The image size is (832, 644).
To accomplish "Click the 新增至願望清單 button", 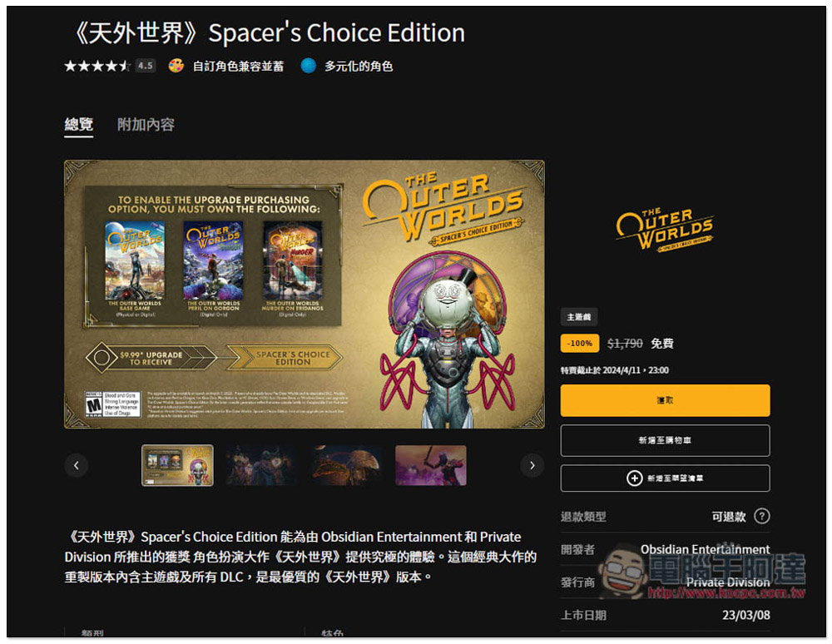I will 665,478.
